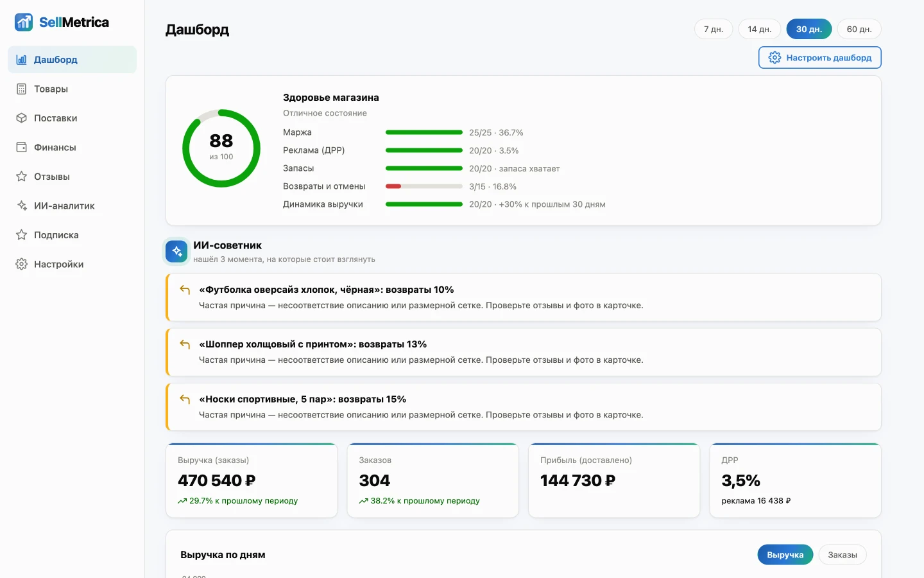Switch the period to 60 дн.
Viewport: 924px width, 578px height.
[859, 29]
